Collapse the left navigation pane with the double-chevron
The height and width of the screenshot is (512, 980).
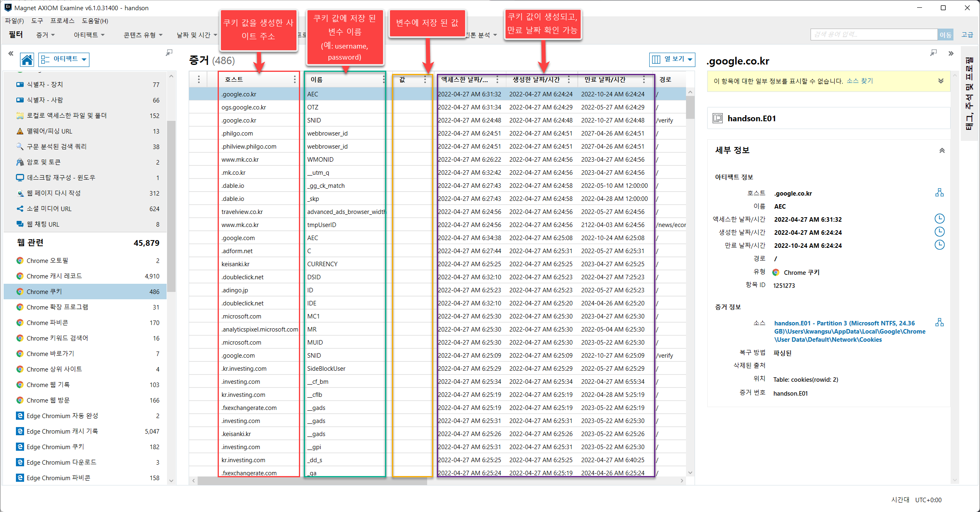pos(11,53)
